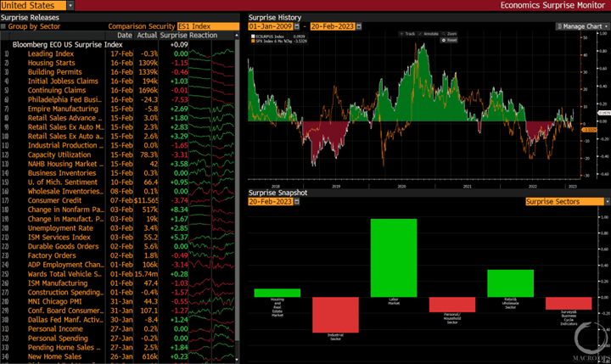Open the Personal Income row
611x364 pixels.
(x=118, y=329)
